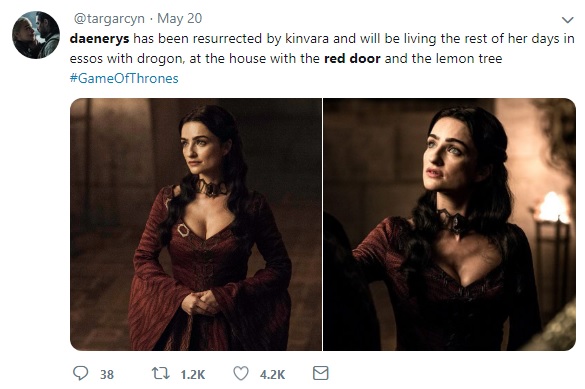The image size is (585, 389).
Task: Expand tweet options with the chevron arrow
Action: pyautogui.click(x=567, y=20)
